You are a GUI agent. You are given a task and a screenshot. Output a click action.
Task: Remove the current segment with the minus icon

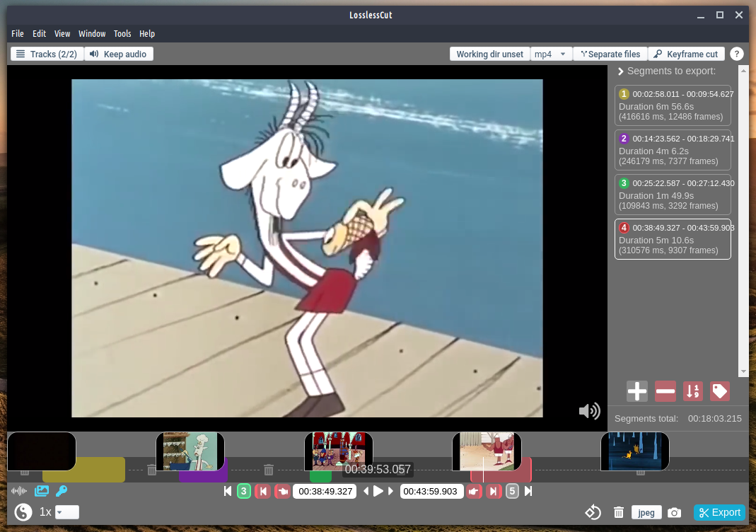665,391
